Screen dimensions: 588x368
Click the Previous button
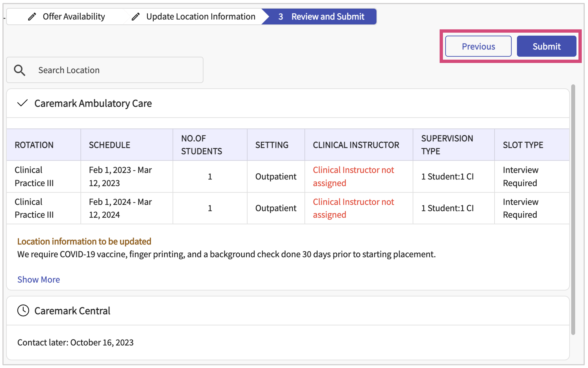478,46
